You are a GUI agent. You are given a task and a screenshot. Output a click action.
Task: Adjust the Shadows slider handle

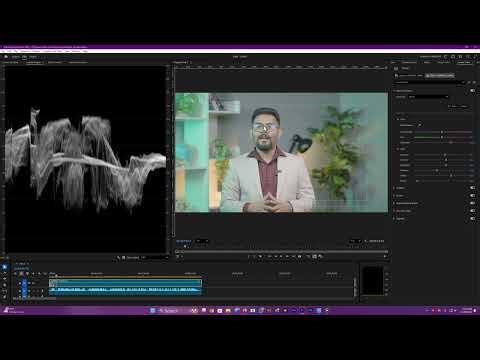pyautogui.click(x=437, y=170)
